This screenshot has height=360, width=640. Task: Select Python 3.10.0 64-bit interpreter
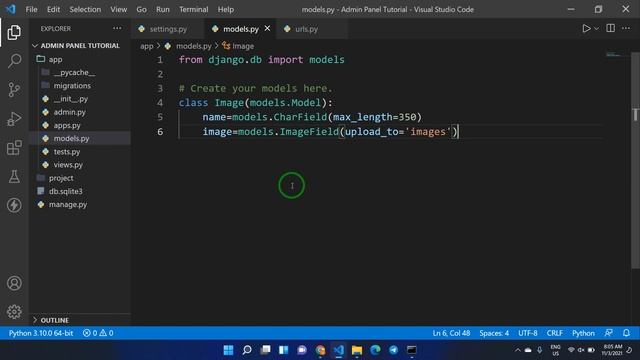(41, 333)
